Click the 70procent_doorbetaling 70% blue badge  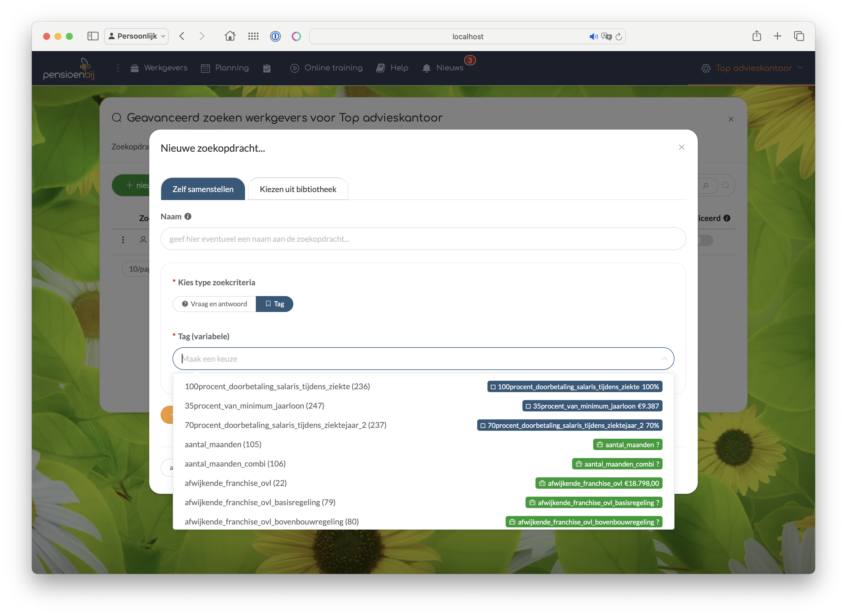(570, 426)
